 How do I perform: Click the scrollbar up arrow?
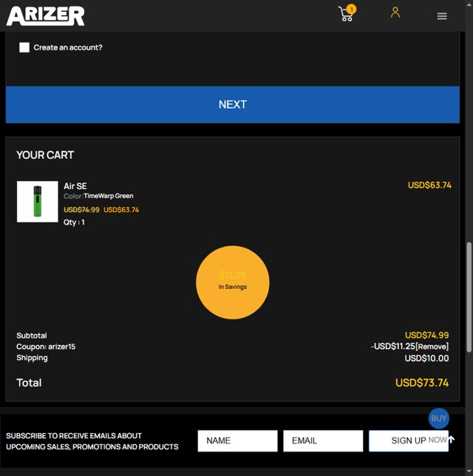pos(469,3)
